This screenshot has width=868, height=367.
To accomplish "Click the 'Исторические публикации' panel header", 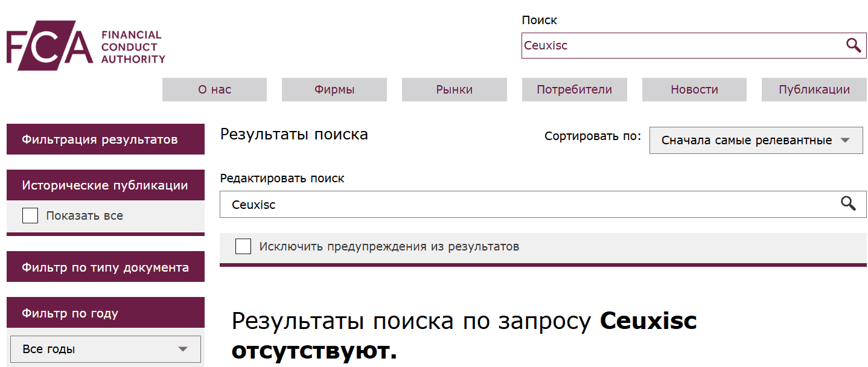I will (105, 185).
